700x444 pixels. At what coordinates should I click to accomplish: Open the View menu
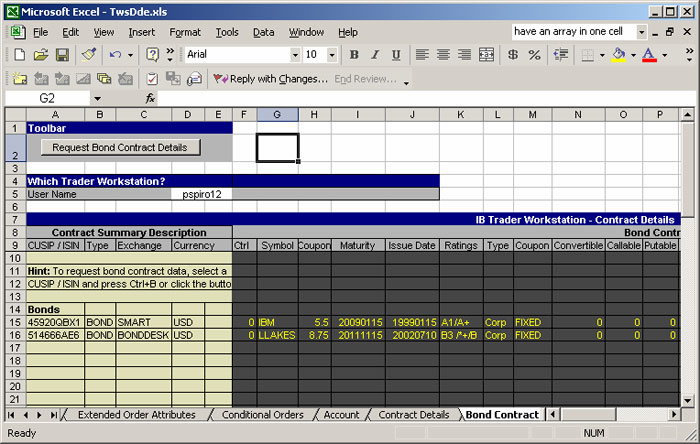104,32
